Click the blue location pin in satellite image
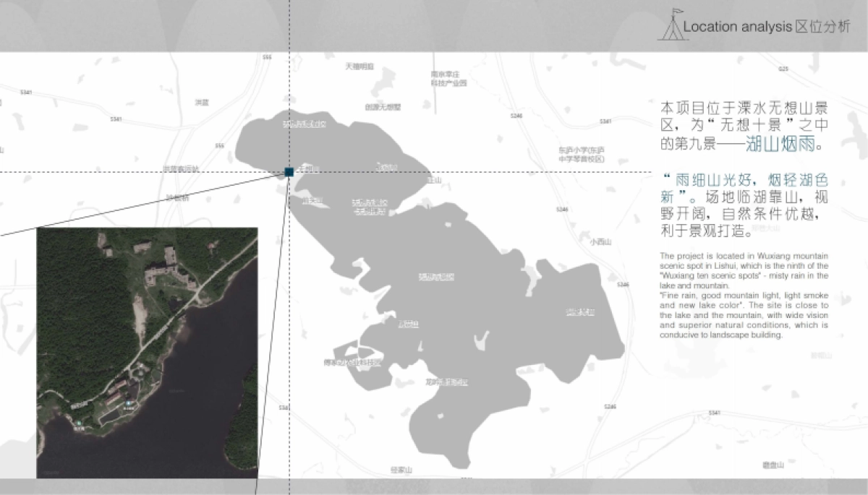868x495 pixels. [129, 403]
